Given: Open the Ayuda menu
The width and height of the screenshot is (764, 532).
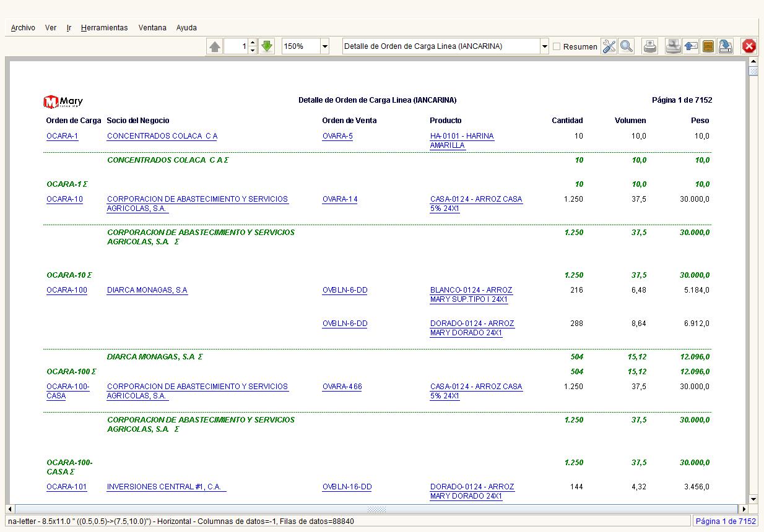Looking at the screenshot, I should (186, 28).
